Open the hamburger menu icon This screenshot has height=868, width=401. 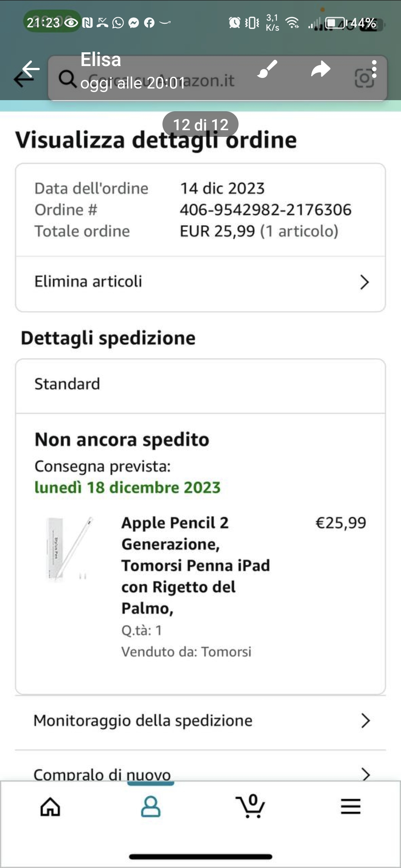pyautogui.click(x=351, y=806)
